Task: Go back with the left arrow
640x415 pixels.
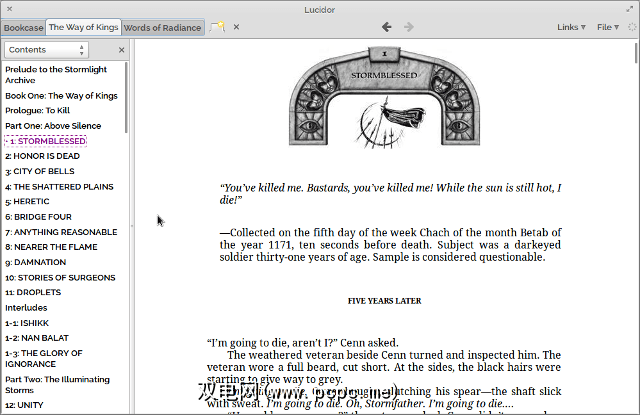Action: click(x=387, y=27)
